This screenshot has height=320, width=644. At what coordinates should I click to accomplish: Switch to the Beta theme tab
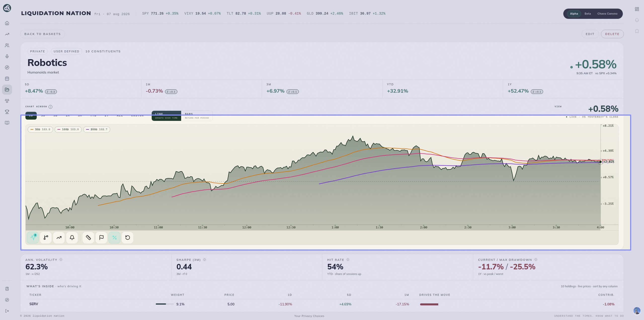(588, 14)
